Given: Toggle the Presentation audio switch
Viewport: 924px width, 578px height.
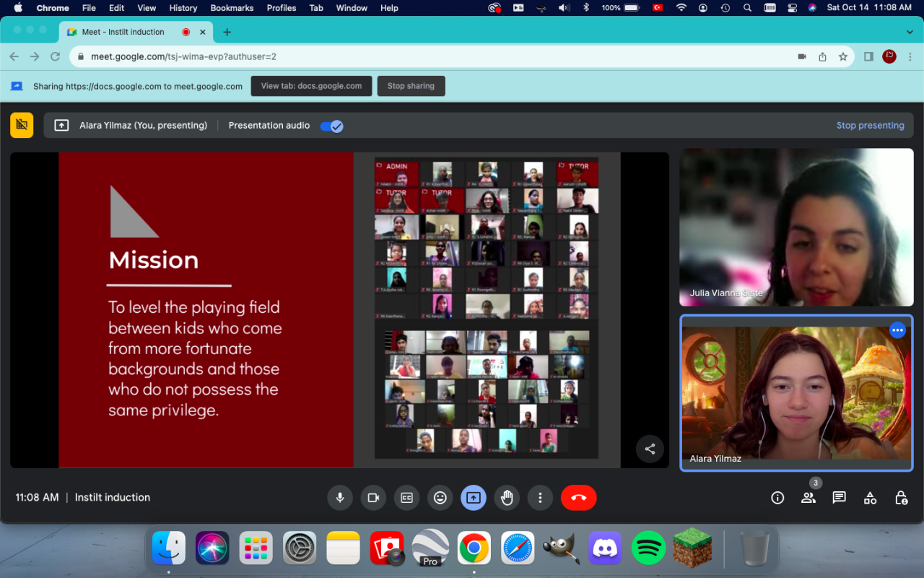Looking at the screenshot, I should 332,126.
